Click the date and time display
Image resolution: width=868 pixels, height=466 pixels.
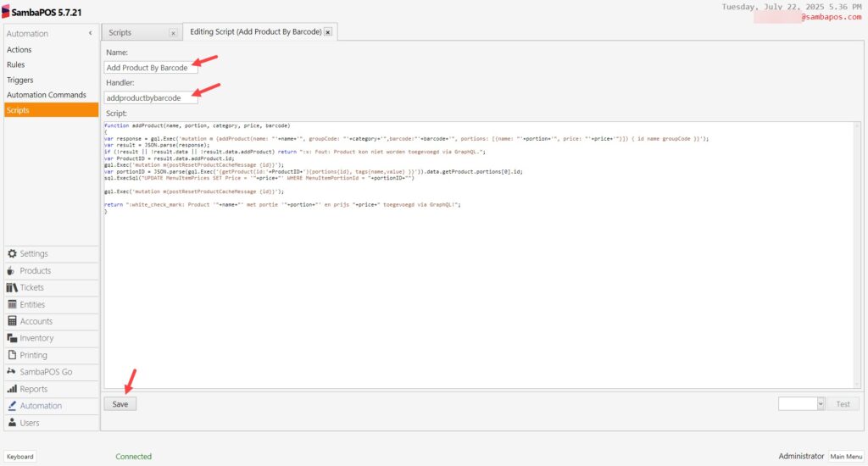[792, 7]
